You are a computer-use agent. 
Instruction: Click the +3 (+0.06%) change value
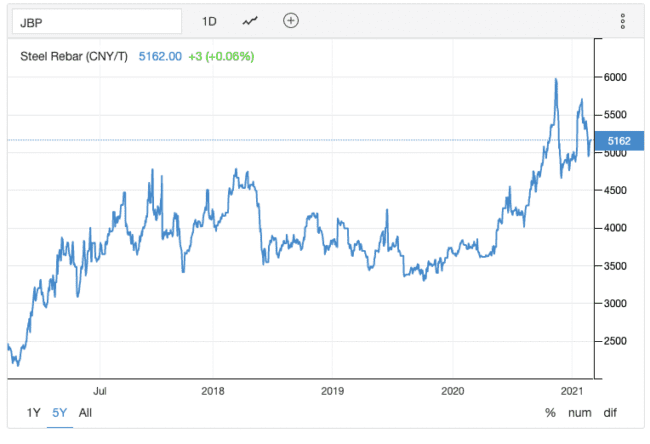[x=221, y=56]
